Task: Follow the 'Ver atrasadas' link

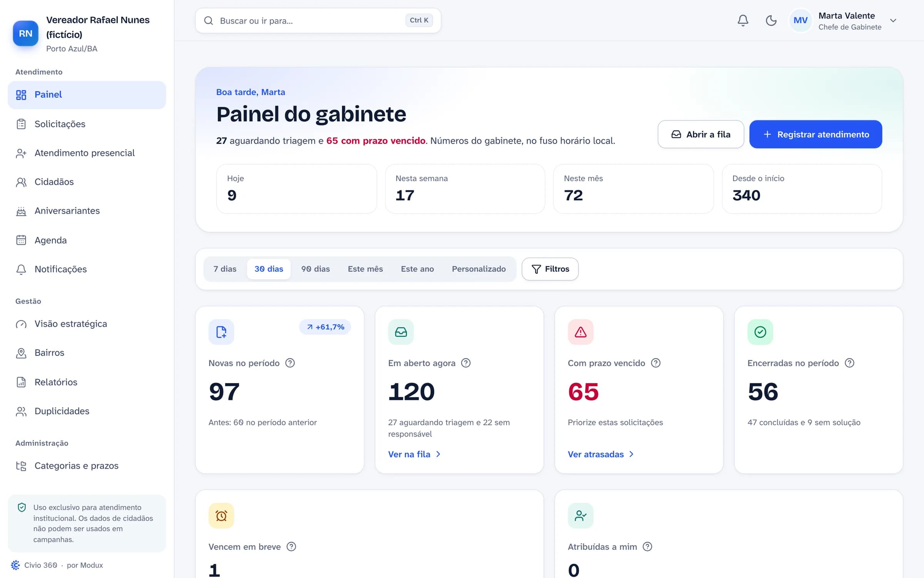Action: pyautogui.click(x=601, y=454)
